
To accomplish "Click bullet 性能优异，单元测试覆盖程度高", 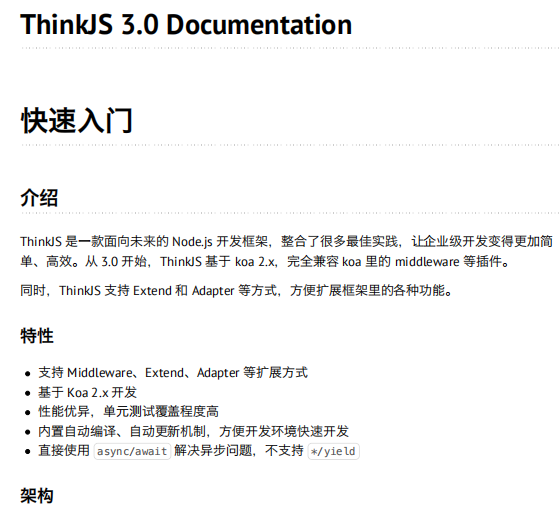I will pos(129,411).
